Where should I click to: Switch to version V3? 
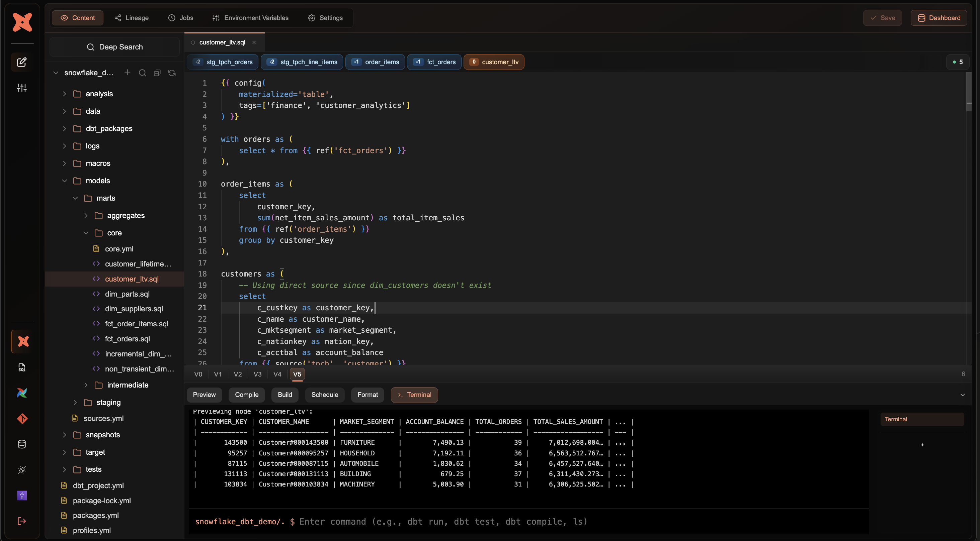click(x=258, y=374)
